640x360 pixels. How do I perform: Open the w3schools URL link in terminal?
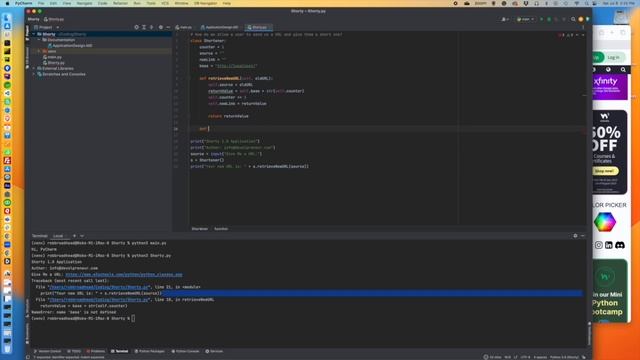pos(124,275)
